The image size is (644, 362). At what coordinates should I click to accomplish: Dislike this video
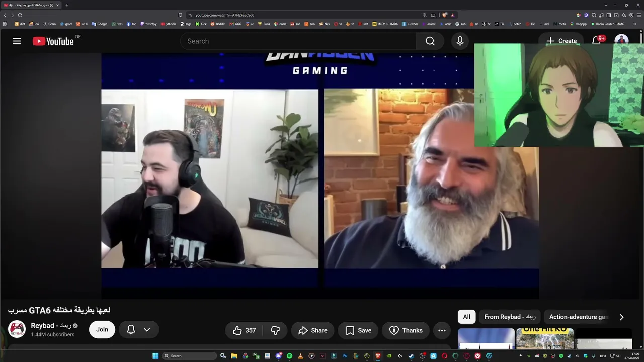275,330
